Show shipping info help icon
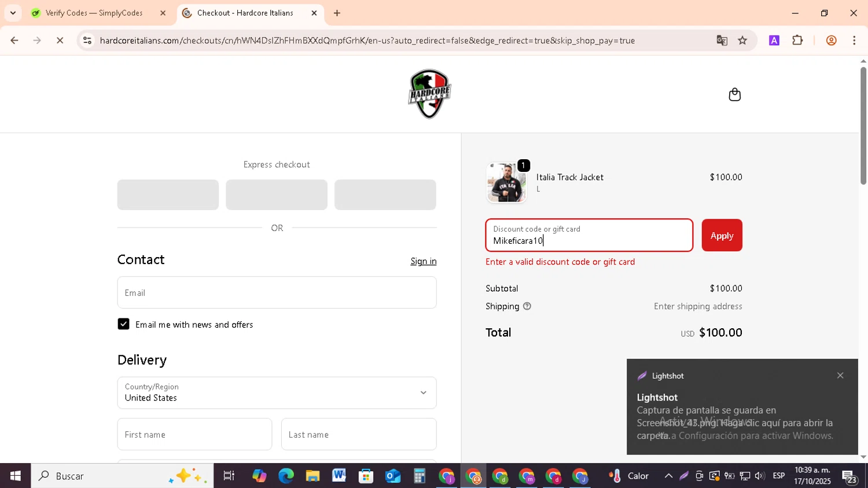The width and height of the screenshot is (868, 488). coord(527,306)
